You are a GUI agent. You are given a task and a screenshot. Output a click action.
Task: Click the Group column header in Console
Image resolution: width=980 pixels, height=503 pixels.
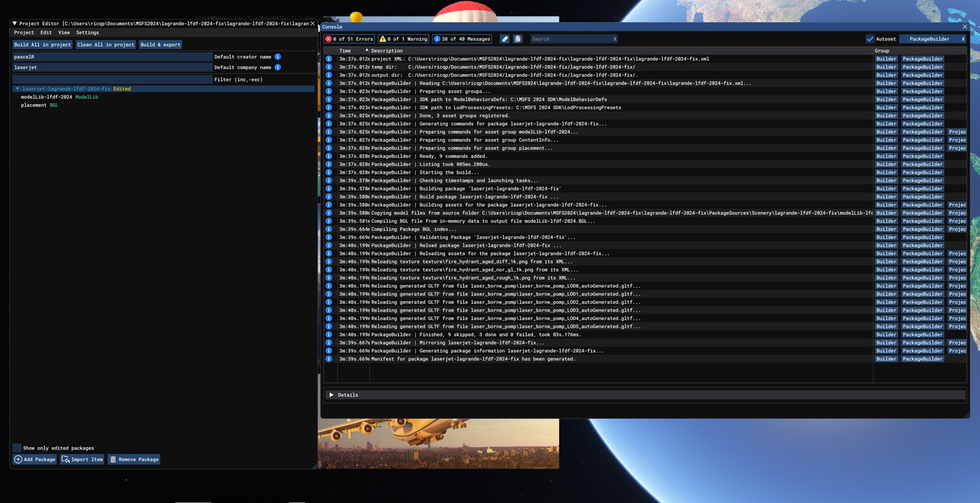[x=882, y=51]
